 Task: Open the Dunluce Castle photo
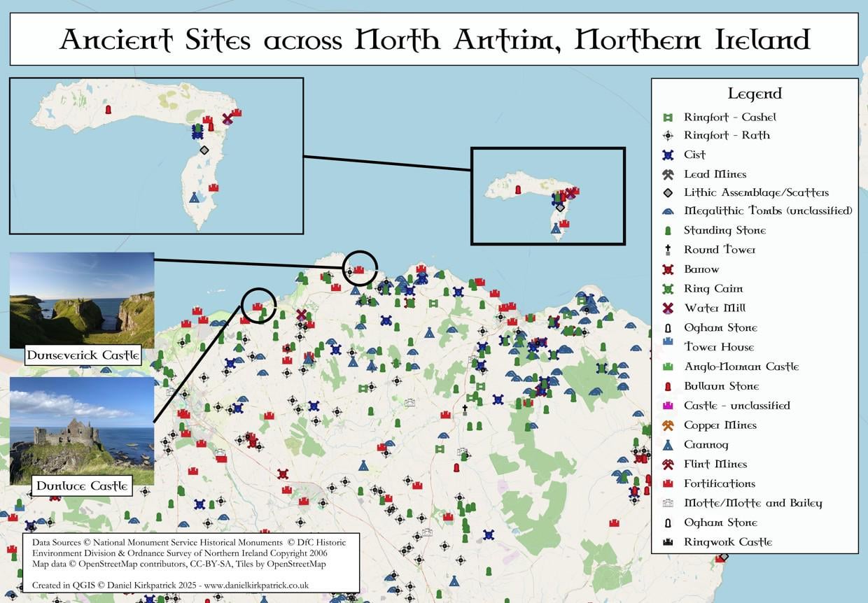coord(82,427)
